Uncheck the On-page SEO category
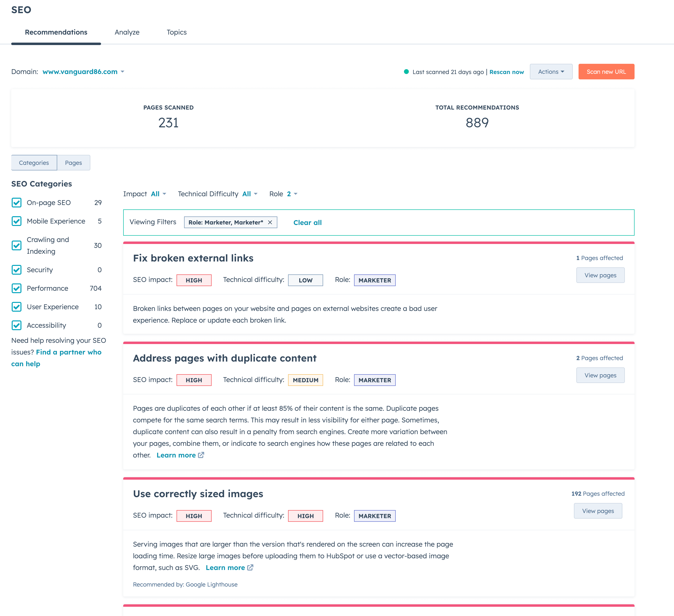The image size is (674, 616). tap(16, 203)
